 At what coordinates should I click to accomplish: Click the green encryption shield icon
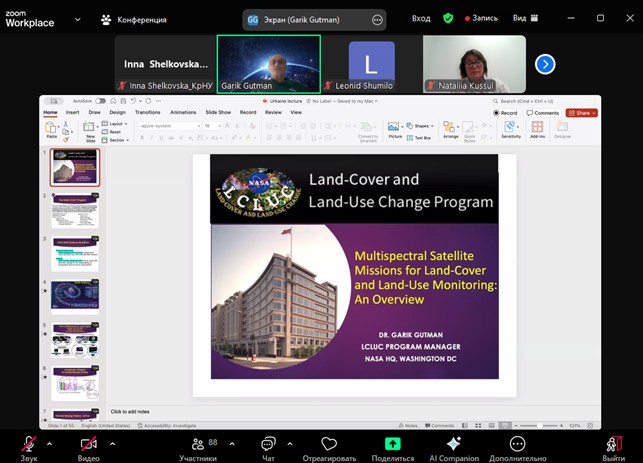coord(448,18)
